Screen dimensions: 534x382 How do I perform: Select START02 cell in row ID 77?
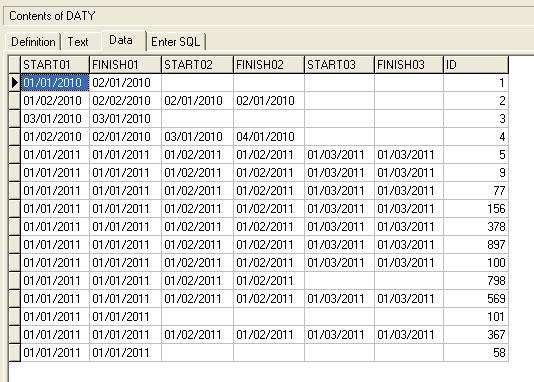198,191
